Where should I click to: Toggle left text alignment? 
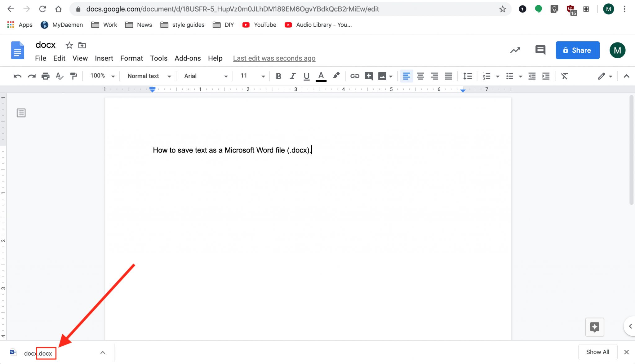click(x=406, y=76)
